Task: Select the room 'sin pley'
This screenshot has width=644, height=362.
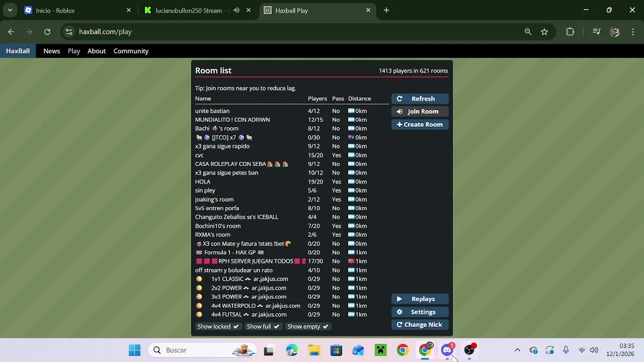Action: coord(292,191)
